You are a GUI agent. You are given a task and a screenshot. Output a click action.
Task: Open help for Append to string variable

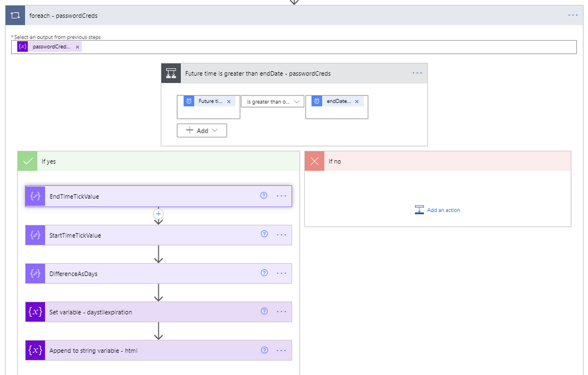(264, 350)
